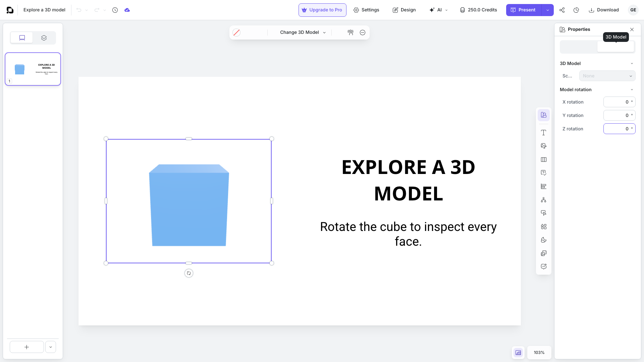Open the analytics pie chart icon
644x362 pixels.
(x=576, y=10)
